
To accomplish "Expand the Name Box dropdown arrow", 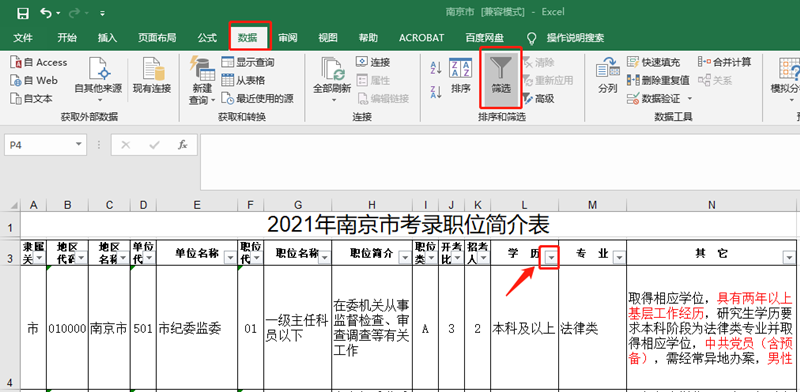I will point(79,145).
